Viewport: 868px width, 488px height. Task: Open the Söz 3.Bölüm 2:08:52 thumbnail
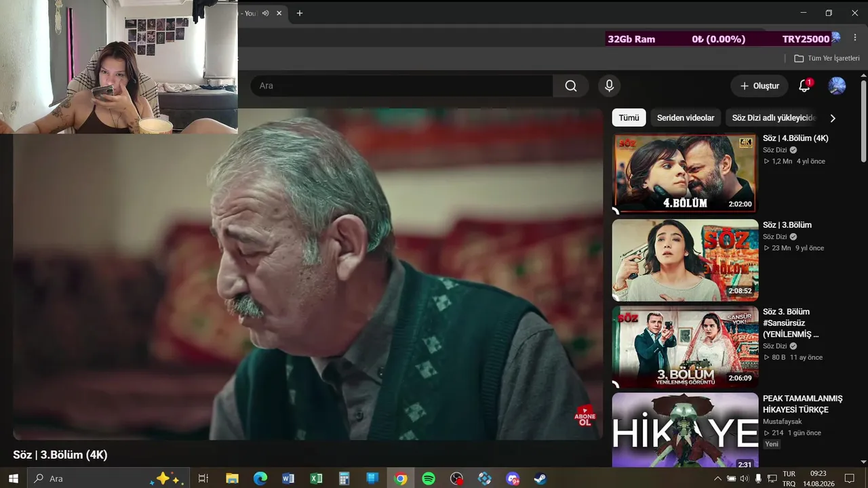click(685, 260)
